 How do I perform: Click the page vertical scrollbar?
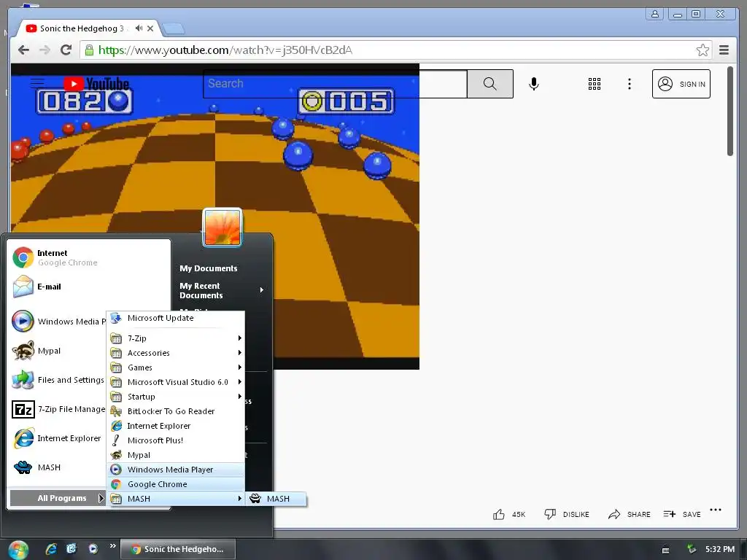point(729,111)
